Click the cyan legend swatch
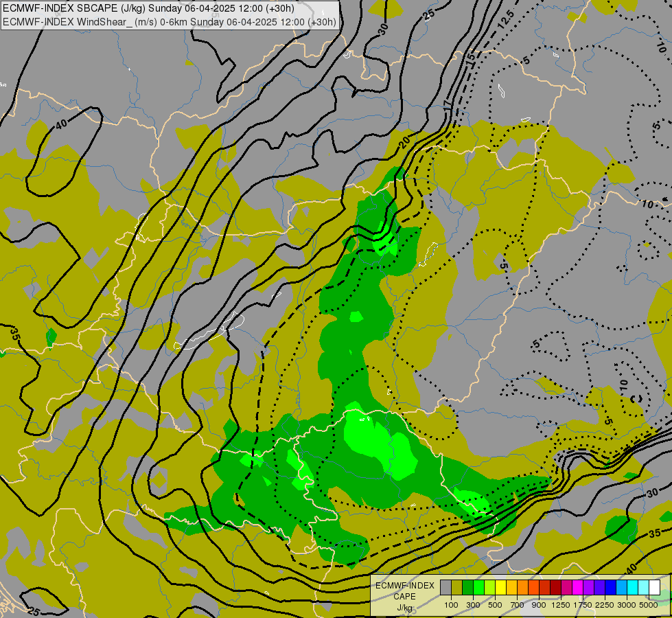This screenshot has width=672, height=618. point(632,587)
